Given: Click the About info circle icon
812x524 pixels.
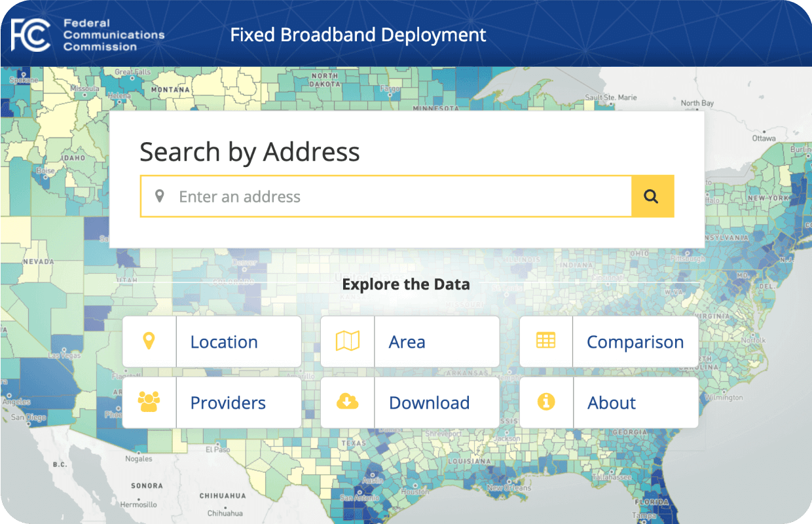Looking at the screenshot, I should coord(545,402).
